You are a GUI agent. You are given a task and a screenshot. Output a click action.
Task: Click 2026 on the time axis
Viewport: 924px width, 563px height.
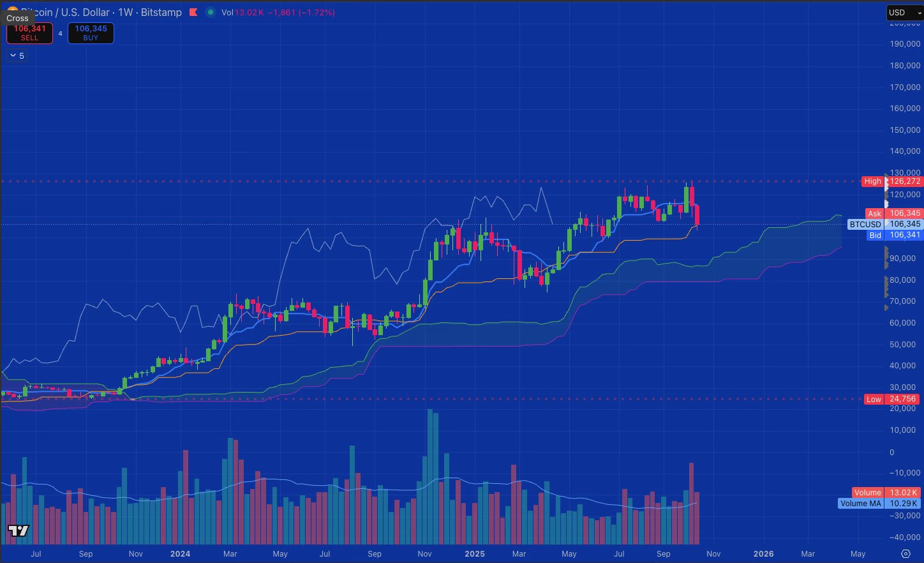pyautogui.click(x=763, y=553)
